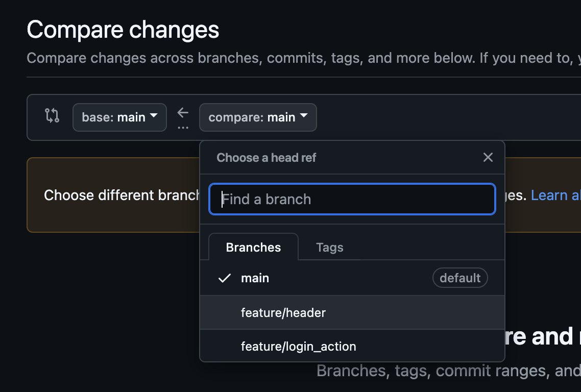Pick the feature/login_action branch
This screenshot has width=581, height=392.
pyautogui.click(x=352, y=346)
